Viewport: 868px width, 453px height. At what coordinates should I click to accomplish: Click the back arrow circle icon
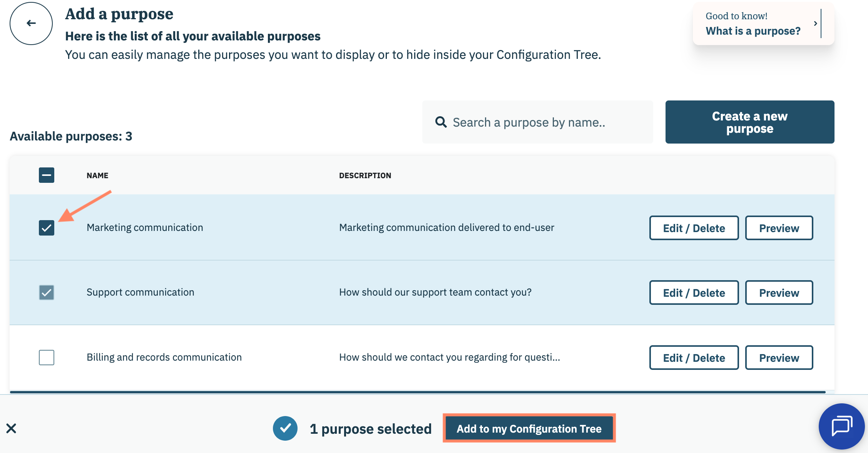(31, 23)
